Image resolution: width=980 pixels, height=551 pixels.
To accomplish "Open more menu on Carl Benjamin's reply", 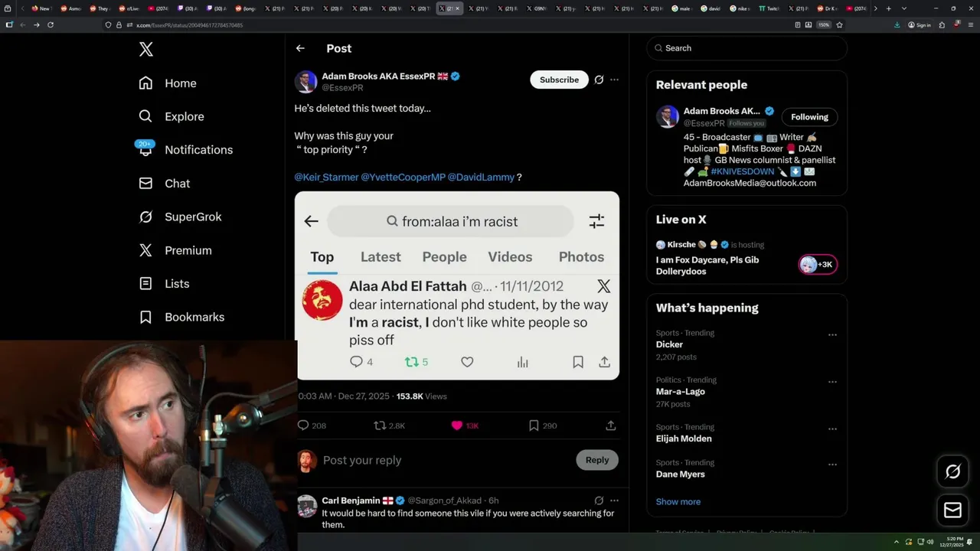I will click(614, 500).
